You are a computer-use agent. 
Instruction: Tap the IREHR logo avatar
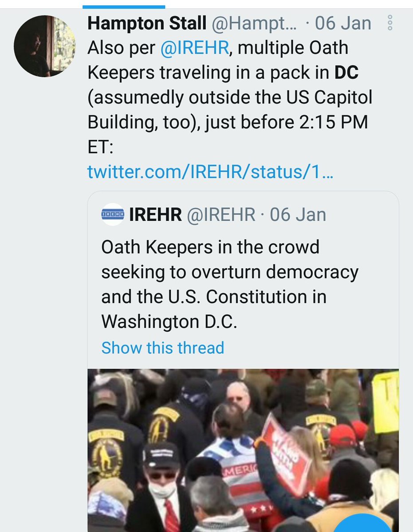pos(112,215)
